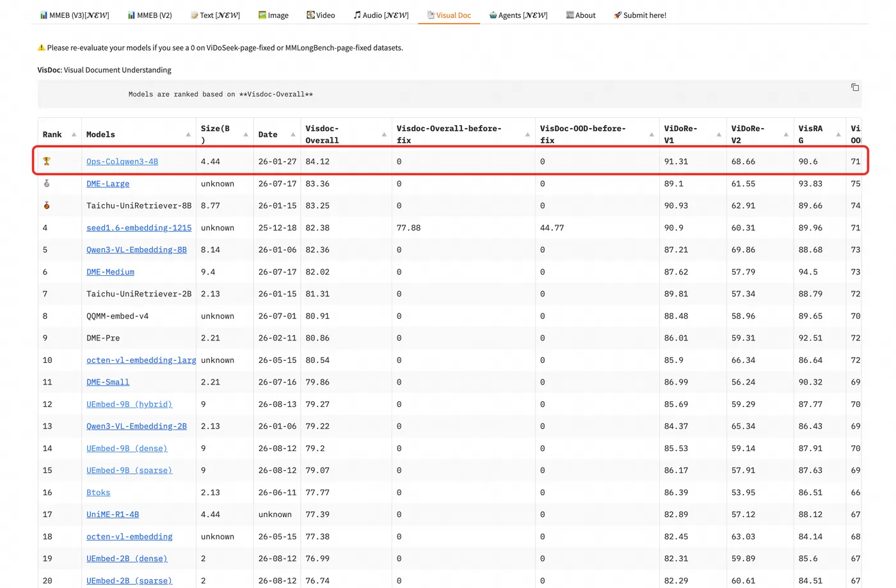
Task: Click the bronze medal icon beside Taichu-UniRetriever-8B
Action: [x=47, y=205]
